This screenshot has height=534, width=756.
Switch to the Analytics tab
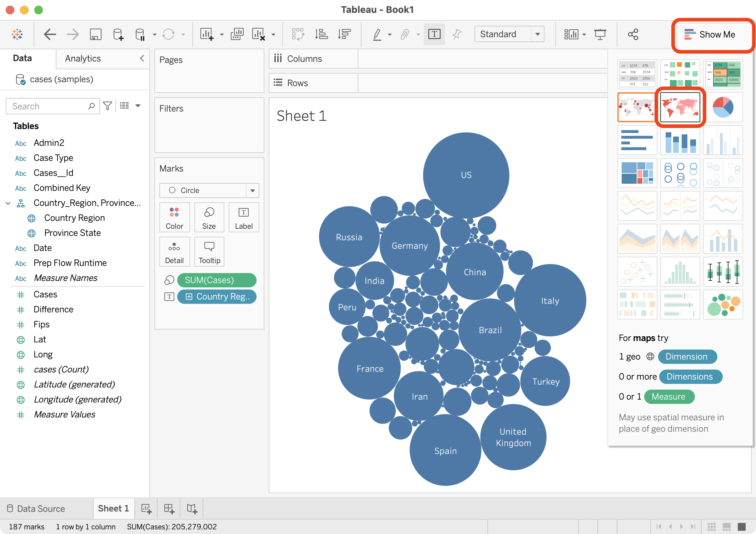tap(83, 59)
